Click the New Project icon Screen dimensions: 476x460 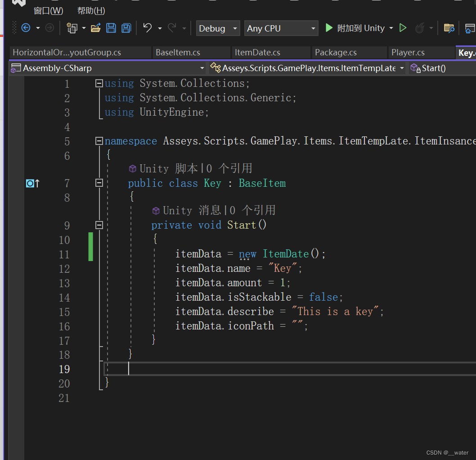[x=72, y=28]
